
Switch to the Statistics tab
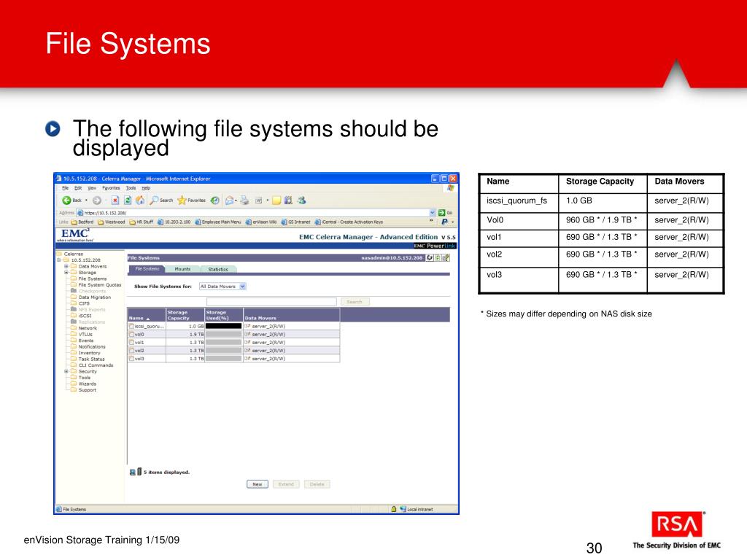218,270
